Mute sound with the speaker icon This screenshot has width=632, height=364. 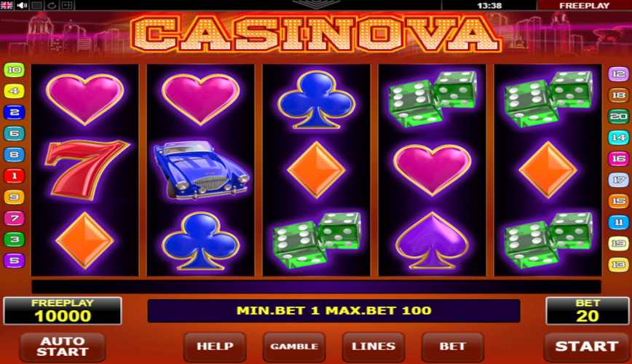coord(22,5)
